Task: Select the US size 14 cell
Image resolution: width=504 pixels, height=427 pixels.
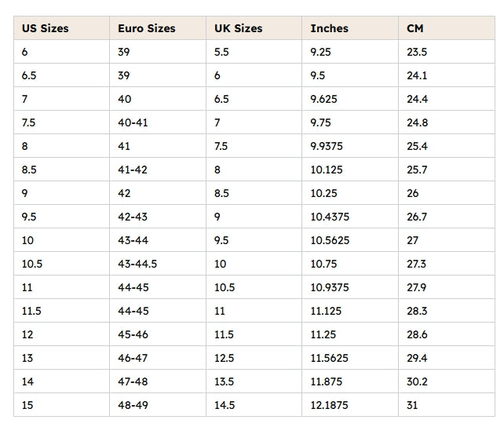Action: [x=61, y=381]
